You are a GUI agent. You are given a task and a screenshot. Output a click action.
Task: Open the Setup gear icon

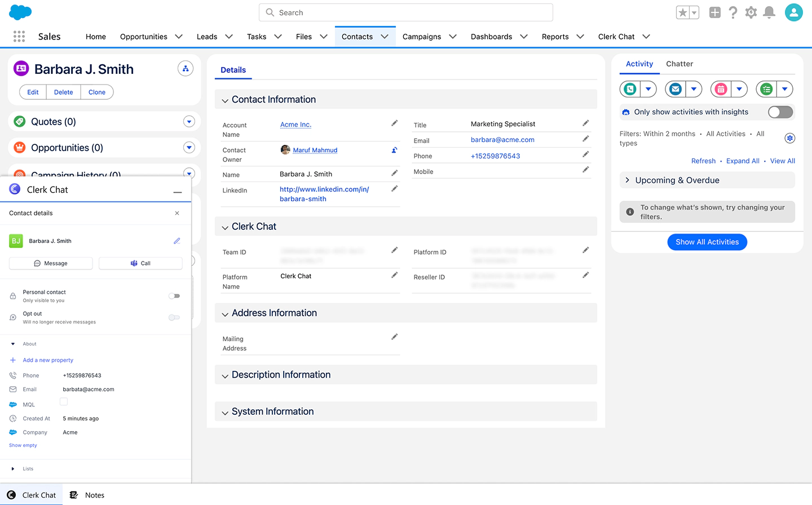(x=751, y=12)
